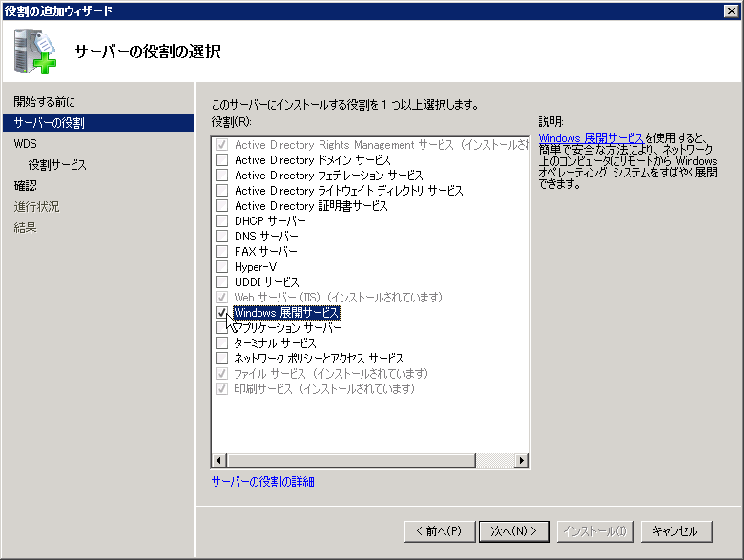Check the DNS サーバー role checkbox
The image size is (744, 560).
[222, 237]
